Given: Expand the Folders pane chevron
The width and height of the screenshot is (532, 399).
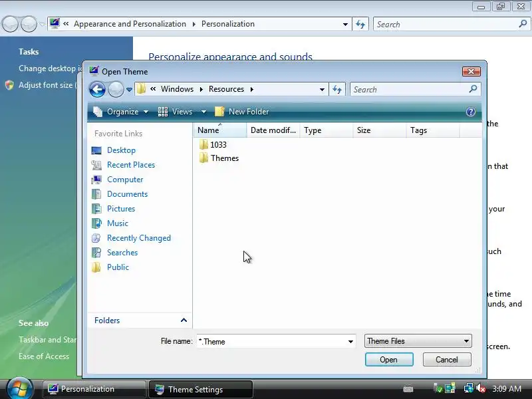Looking at the screenshot, I should tap(184, 321).
